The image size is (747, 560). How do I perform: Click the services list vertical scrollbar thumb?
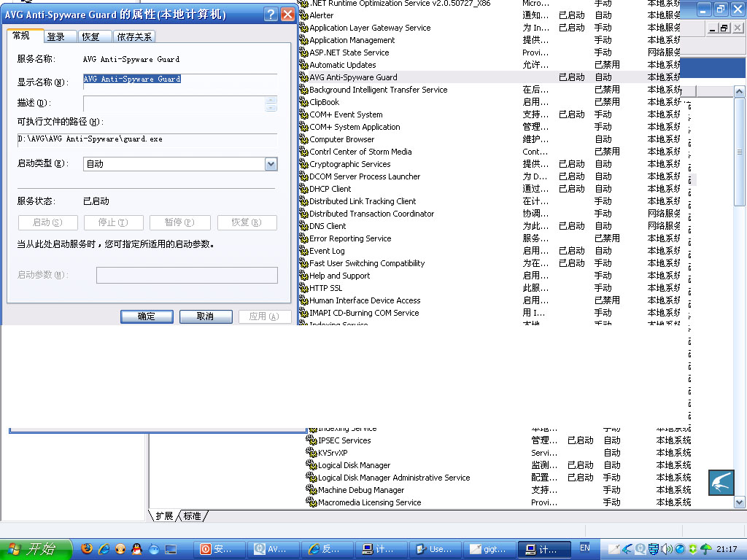(740, 152)
